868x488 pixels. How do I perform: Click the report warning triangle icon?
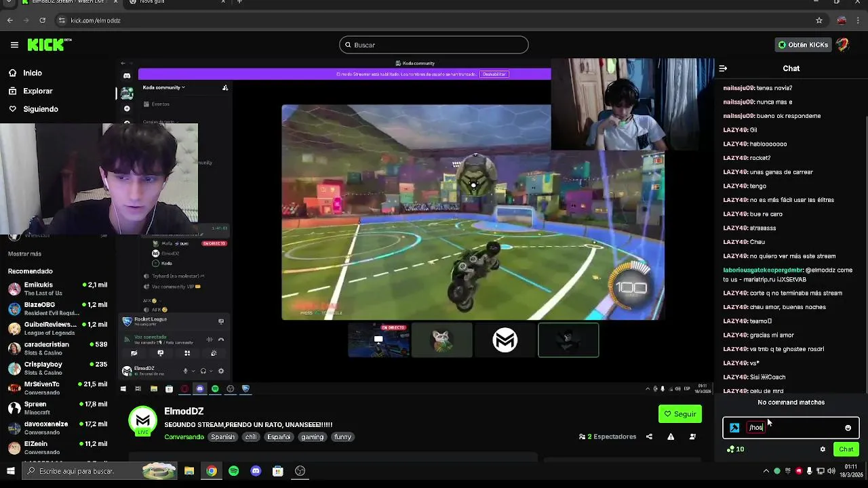671,436
